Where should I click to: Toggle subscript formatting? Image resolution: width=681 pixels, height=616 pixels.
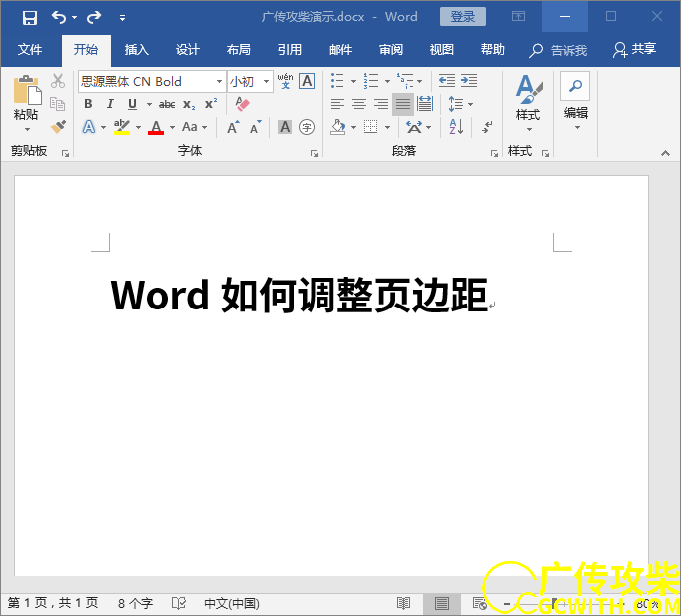point(189,104)
